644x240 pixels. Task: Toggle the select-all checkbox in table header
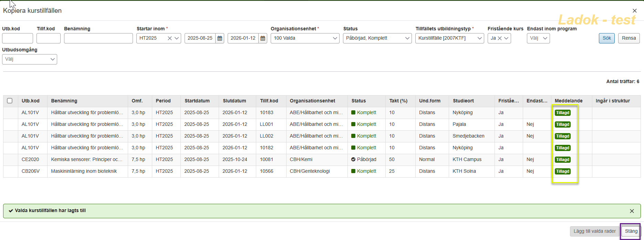coord(10,101)
